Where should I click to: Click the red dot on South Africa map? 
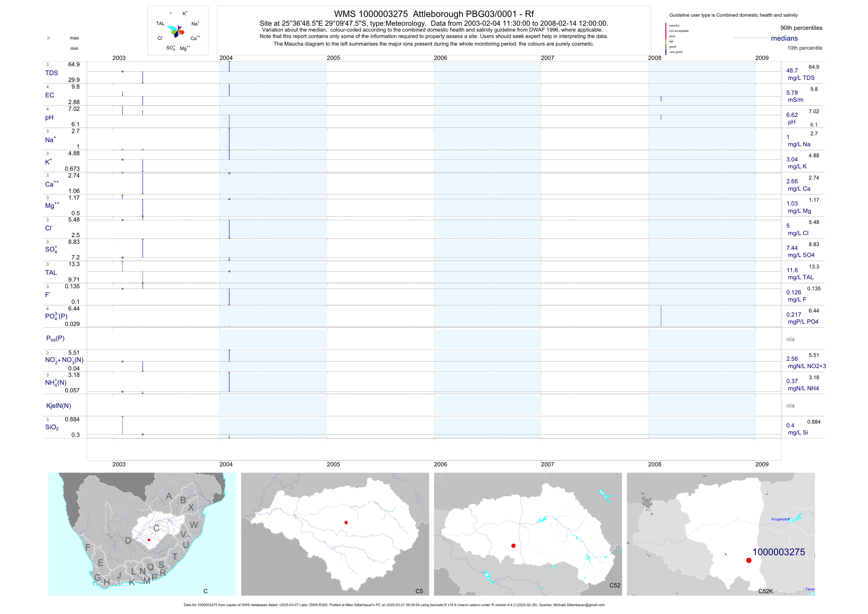click(149, 540)
